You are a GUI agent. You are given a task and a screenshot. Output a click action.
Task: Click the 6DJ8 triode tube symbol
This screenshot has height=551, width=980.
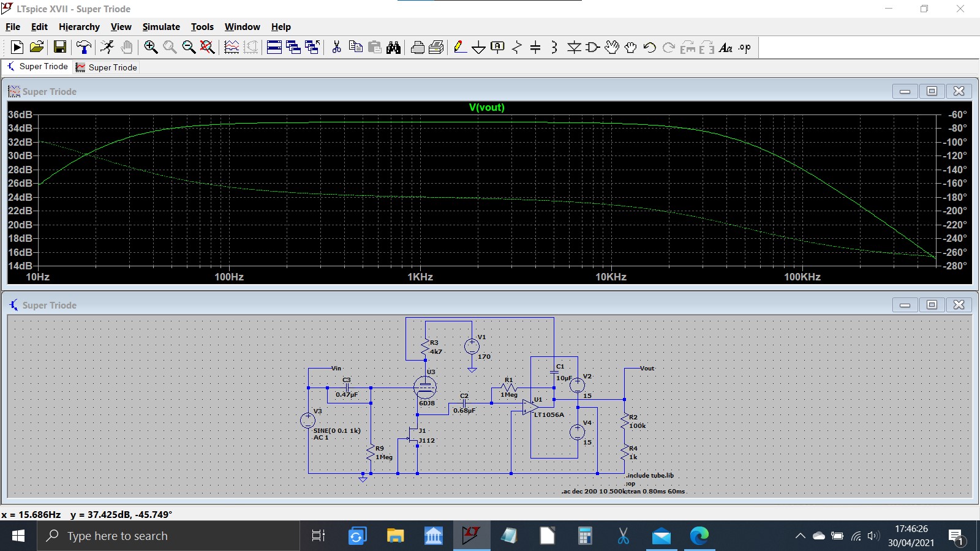pyautogui.click(x=425, y=387)
